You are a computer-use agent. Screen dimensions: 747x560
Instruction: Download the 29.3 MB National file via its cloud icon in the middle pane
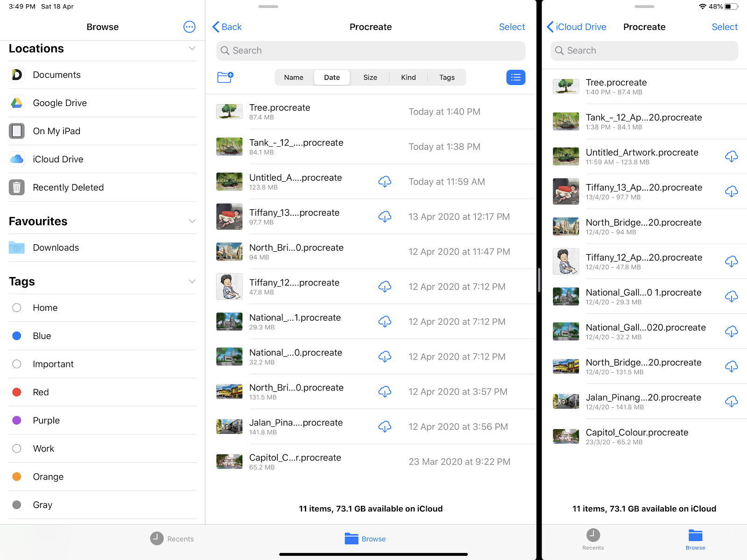tap(385, 322)
